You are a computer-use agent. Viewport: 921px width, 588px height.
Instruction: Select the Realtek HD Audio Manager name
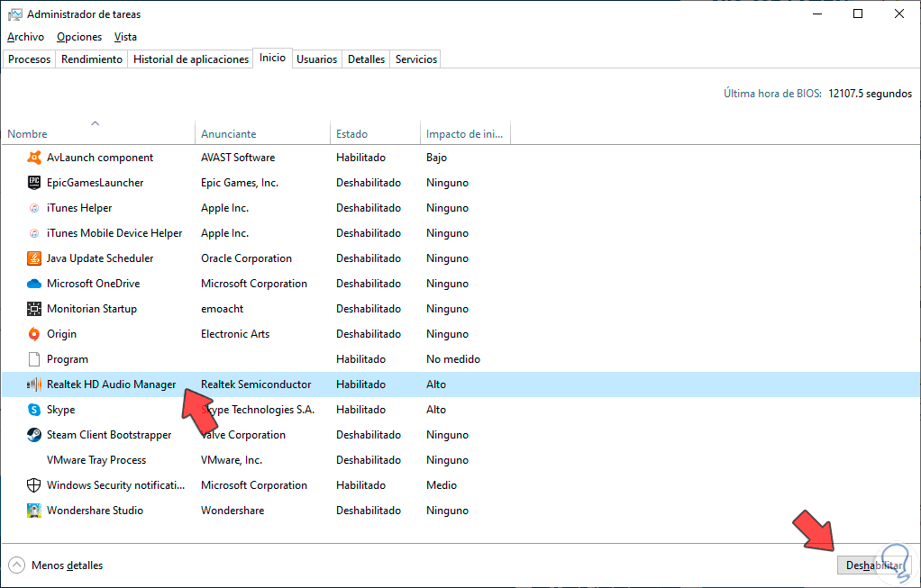click(x=112, y=384)
